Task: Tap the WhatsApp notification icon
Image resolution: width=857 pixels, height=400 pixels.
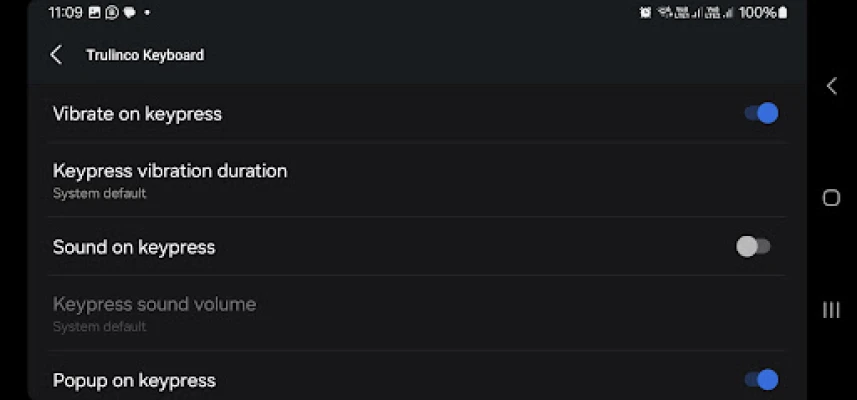Action: pyautogui.click(x=111, y=13)
